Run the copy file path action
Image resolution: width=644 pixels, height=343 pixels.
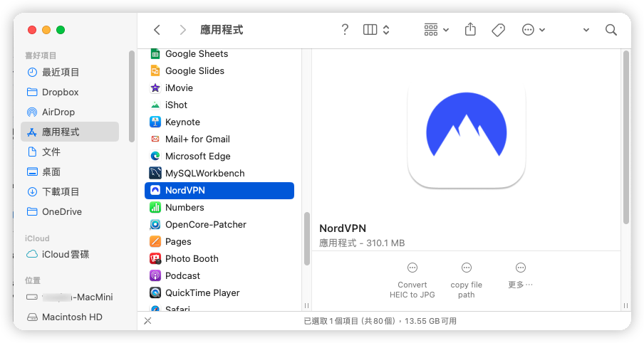tap(466, 280)
